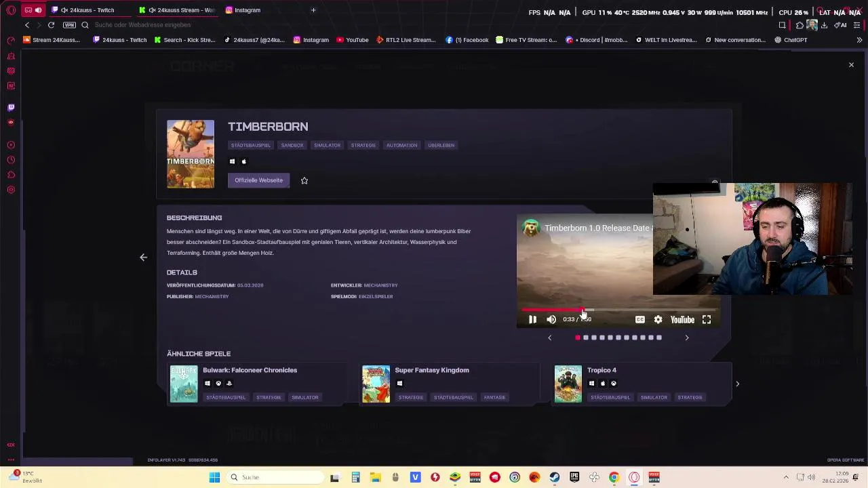This screenshot has height=488, width=868.
Task: Toggle closed captions on the video
Action: [x=639, y=319]
